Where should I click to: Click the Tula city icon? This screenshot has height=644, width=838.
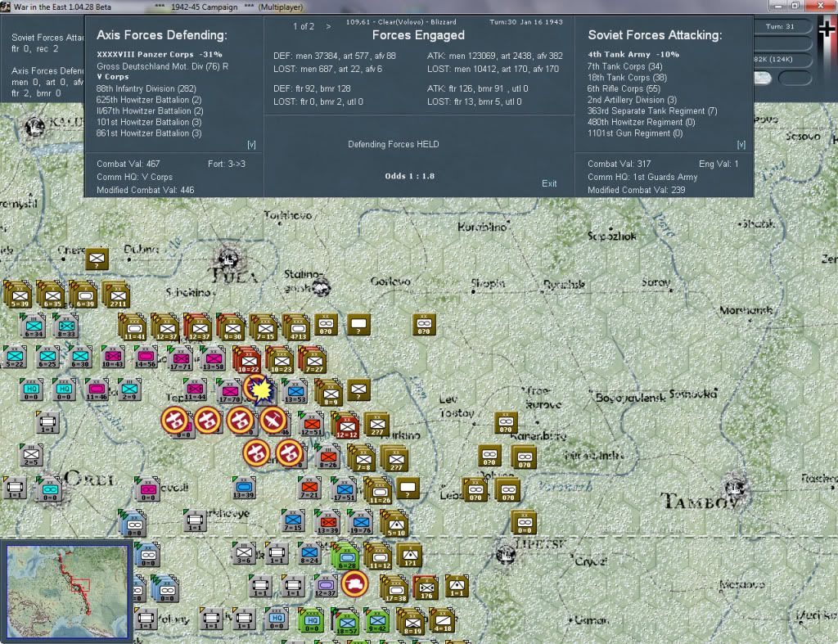228,259
